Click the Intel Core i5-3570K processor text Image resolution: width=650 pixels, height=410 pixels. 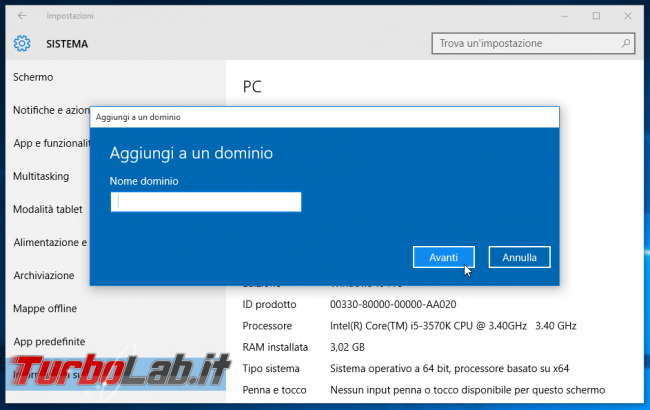(453, 326)
